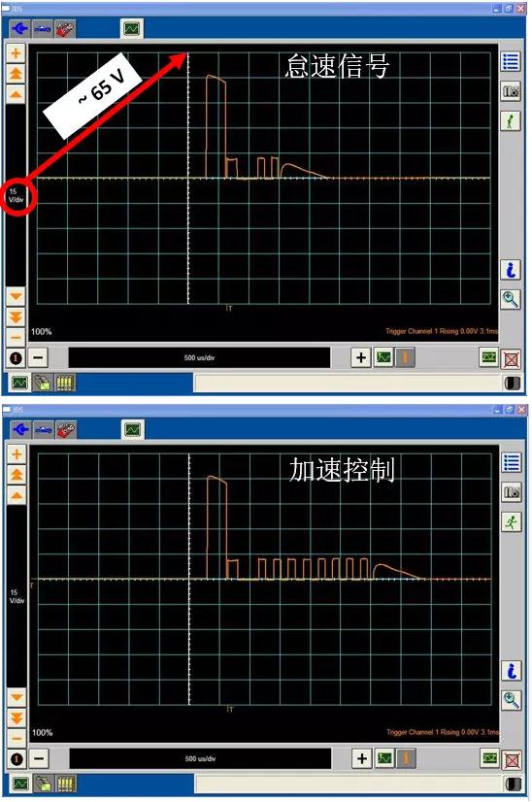Click the 500 us/div field in 怠速信号 window
Screen dimensions: 532x802
tap(200, 357)
